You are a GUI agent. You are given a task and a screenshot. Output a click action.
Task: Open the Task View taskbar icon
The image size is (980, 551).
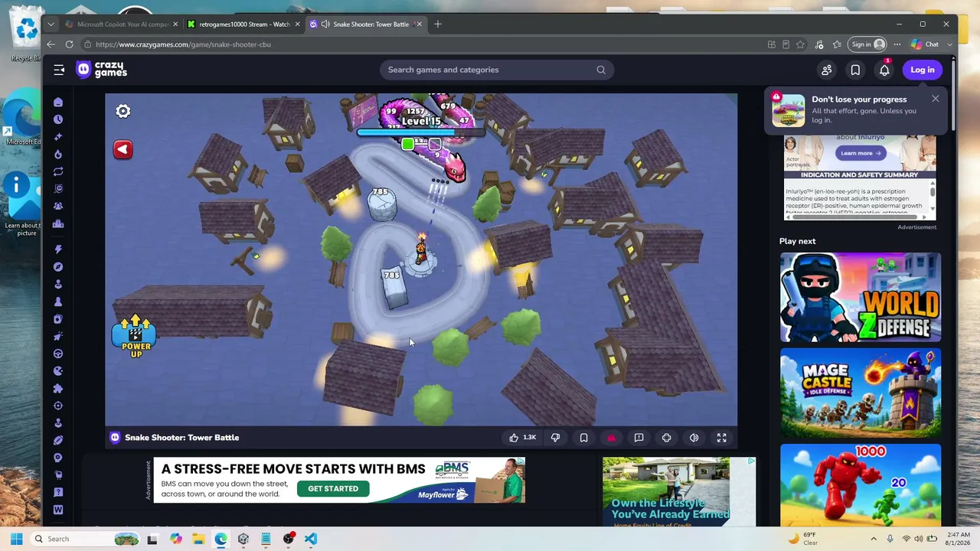click(x=152, y=539)
